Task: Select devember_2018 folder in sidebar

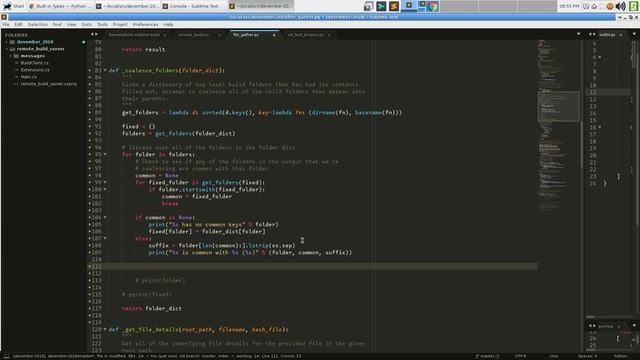Action: [x=35, y=42]
